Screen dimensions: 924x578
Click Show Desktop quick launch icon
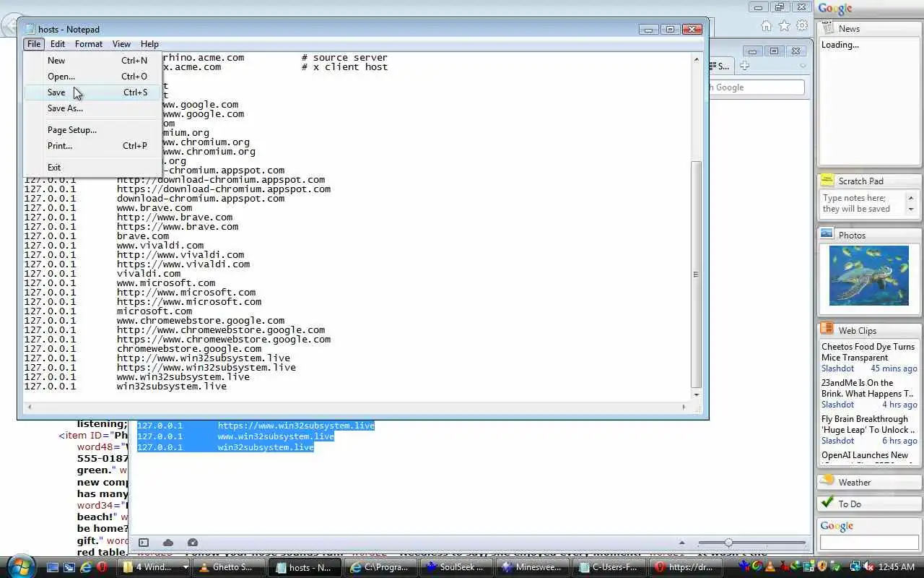[53, 567]
